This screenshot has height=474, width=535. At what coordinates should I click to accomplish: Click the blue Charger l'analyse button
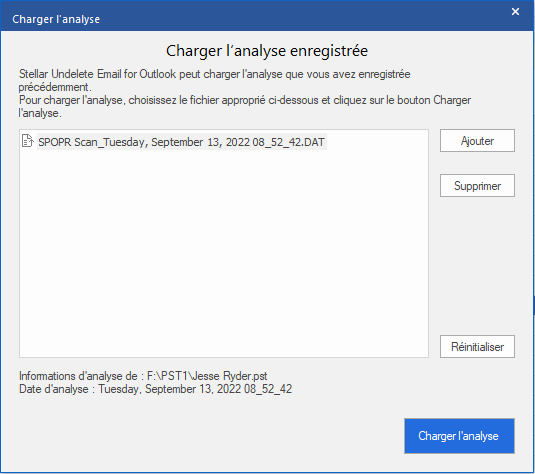click(x=459, y=436)
